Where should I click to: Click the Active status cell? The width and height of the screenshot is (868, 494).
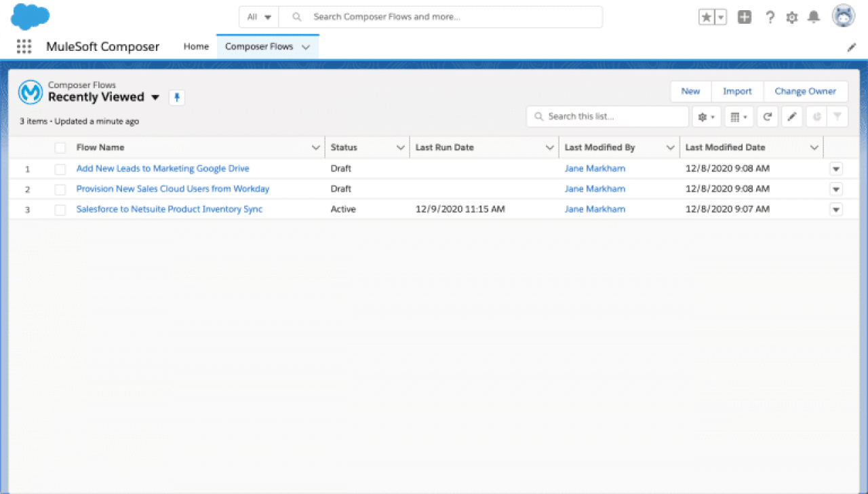click(x=343, y=209)
